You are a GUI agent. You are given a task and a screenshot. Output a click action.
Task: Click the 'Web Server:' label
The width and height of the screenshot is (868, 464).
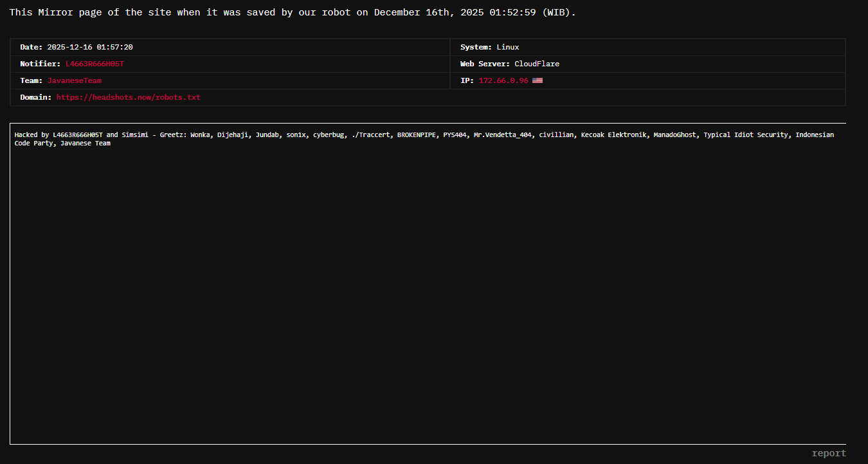[485, 64]
